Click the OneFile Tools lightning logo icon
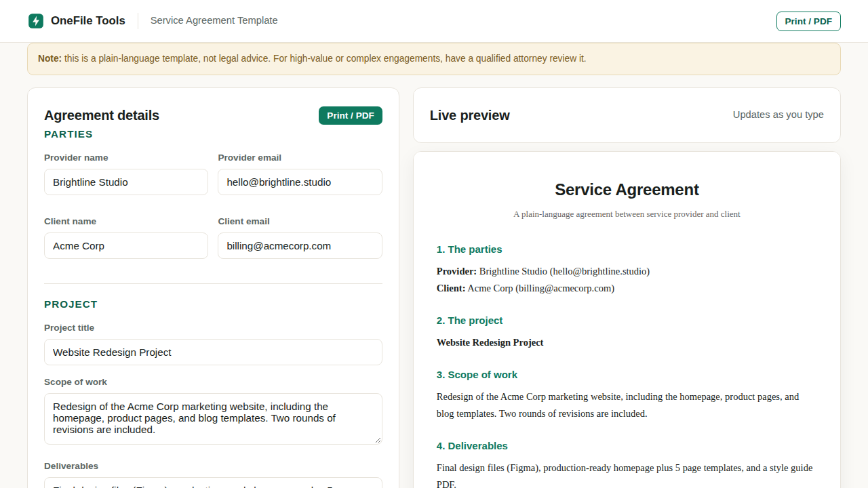Viewport: 868px width, 488px height. pos(36,21)
